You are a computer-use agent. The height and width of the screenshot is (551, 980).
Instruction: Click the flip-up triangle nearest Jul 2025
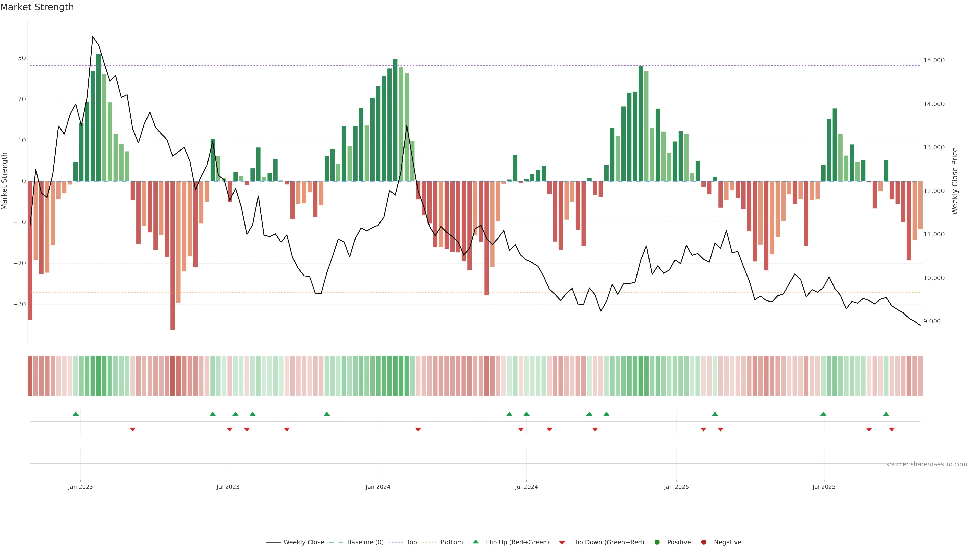tap(823, 414)
